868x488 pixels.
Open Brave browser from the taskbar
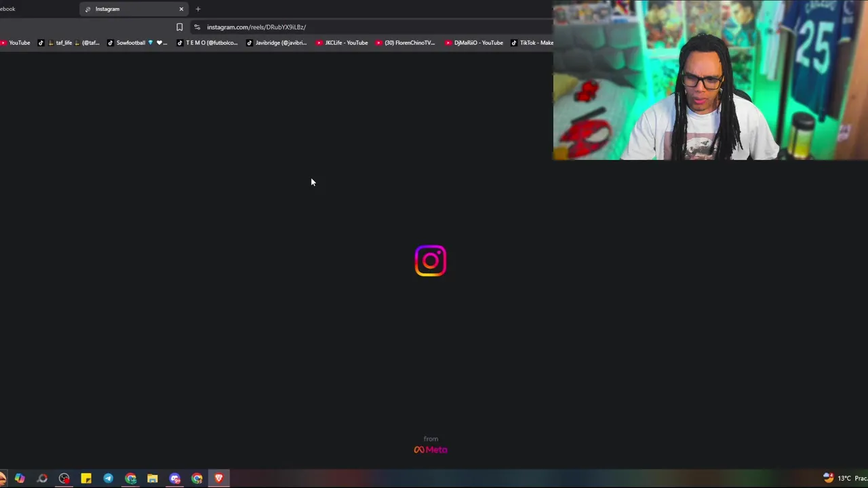pos(218,479)
